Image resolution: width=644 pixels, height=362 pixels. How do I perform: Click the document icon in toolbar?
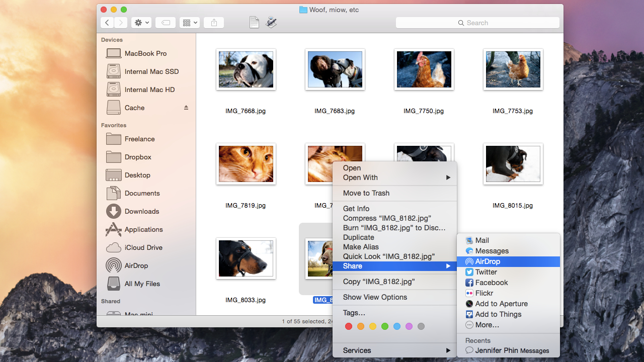[x=255, y=23]
